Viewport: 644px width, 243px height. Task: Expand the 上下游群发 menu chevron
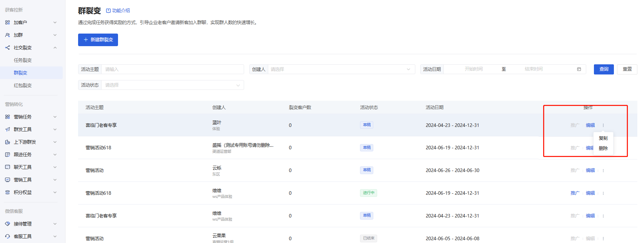pos(55,142)
